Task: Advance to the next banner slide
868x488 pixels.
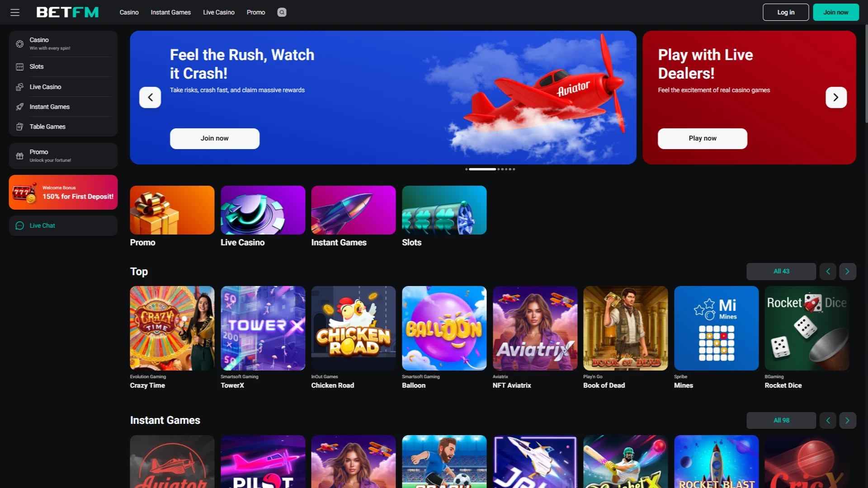Action: [x=836, y=97]
